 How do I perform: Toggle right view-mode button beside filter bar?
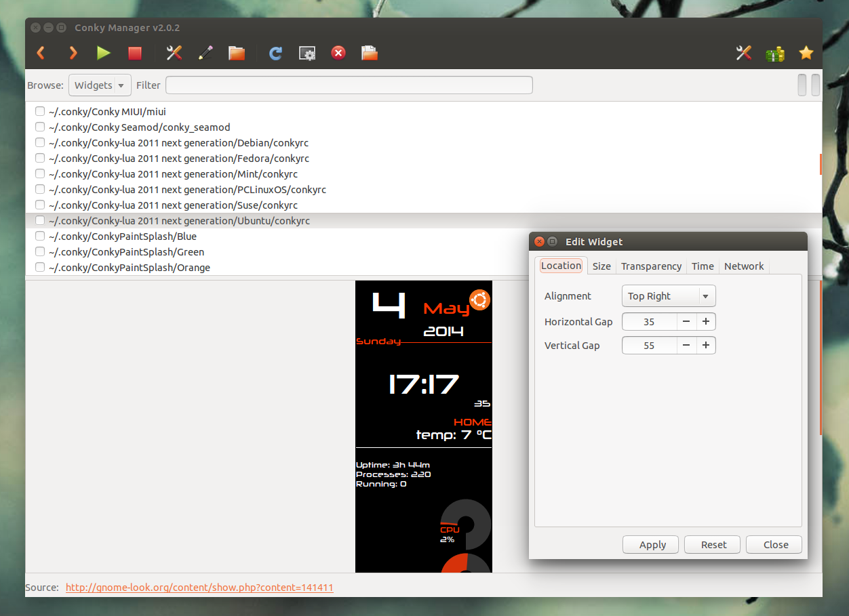click(816, 85)
